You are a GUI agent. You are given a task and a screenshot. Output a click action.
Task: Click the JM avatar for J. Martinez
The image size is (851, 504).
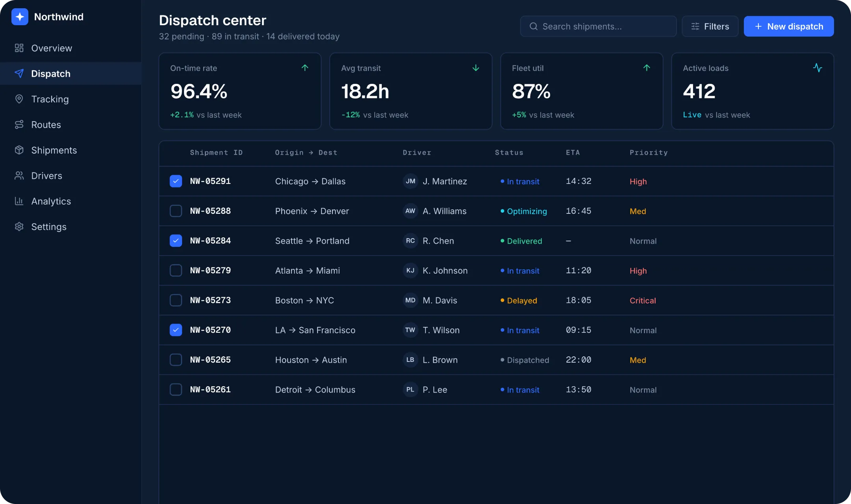click(x=411, y=181)
